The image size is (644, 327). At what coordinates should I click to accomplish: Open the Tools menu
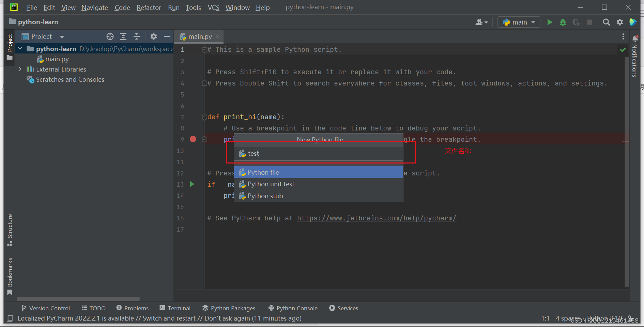coord(193,7)
